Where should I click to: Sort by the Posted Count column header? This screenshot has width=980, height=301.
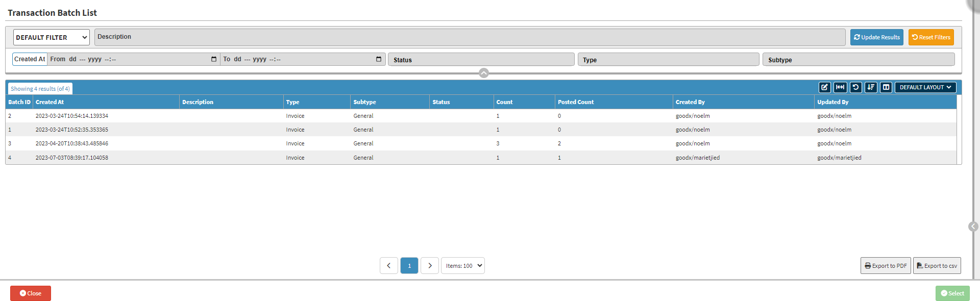576,102
